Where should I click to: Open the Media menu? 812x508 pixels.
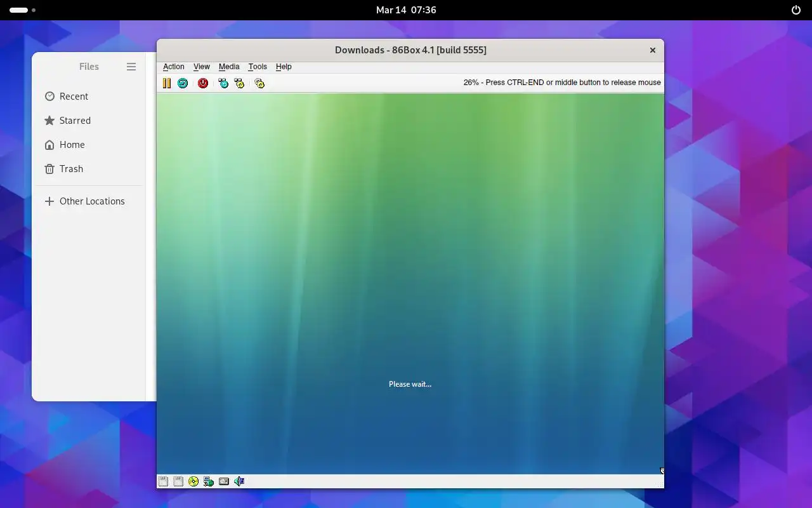click(229, 67)
